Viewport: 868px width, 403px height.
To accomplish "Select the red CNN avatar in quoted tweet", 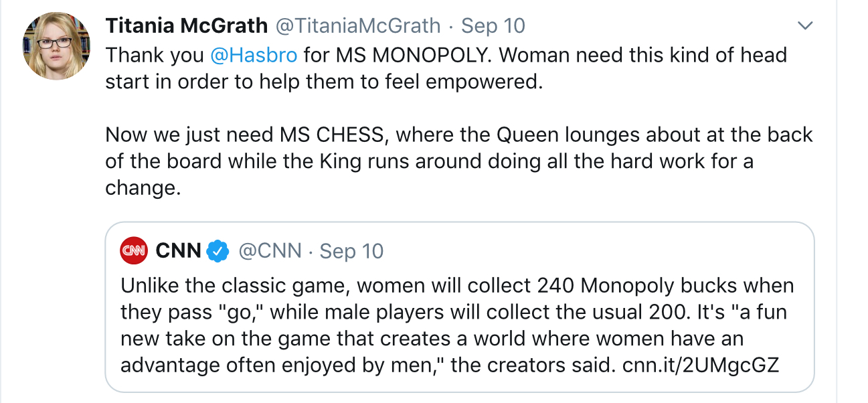I will pyautogui.click(x=133, y=250).
